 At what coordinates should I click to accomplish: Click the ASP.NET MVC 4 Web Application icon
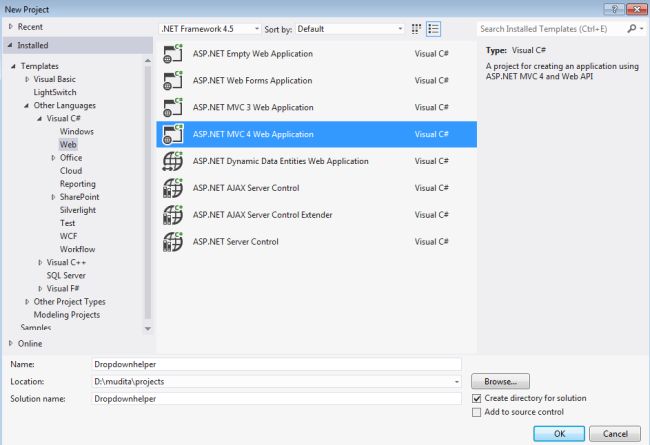[x=172, y=134]
